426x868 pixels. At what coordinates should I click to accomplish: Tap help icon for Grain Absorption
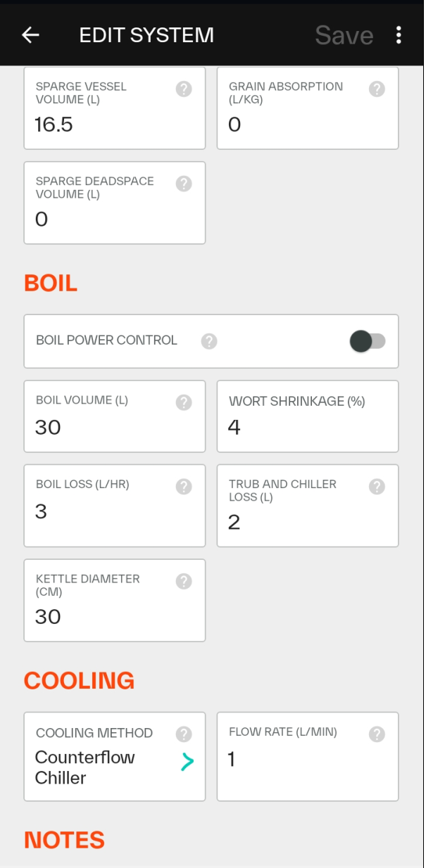click(x=377, y=89)
